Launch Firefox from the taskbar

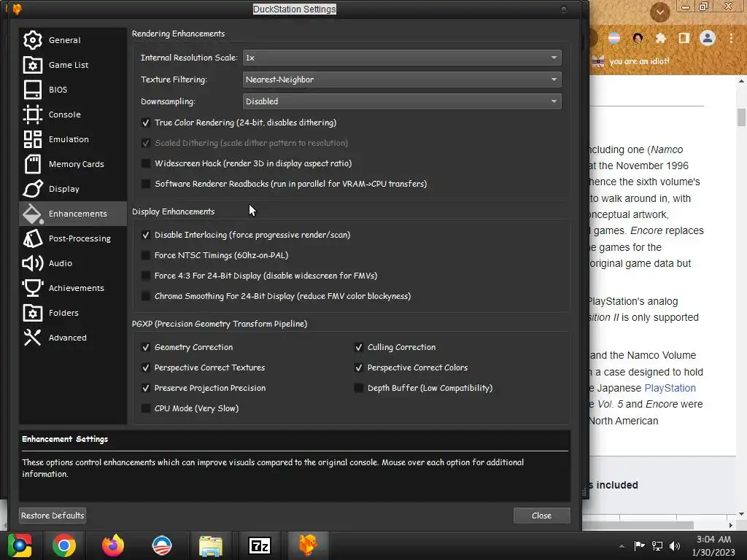[x=113, y=545]
